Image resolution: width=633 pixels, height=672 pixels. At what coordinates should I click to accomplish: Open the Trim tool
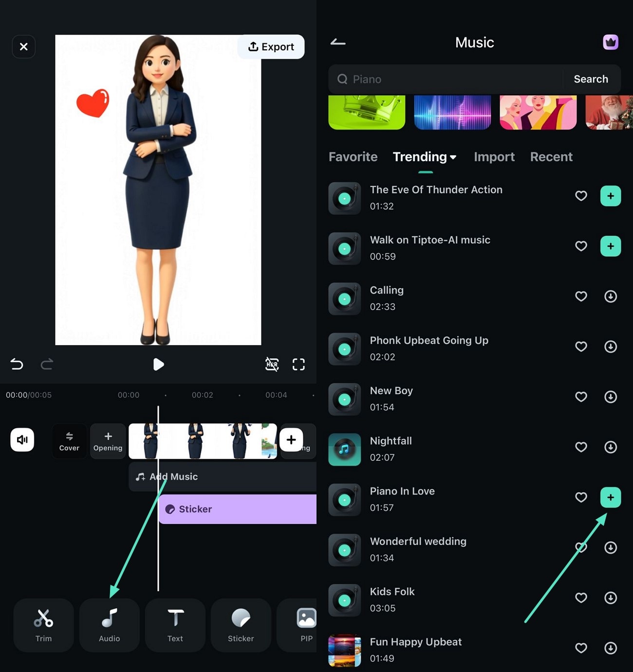tap(43, 625)
